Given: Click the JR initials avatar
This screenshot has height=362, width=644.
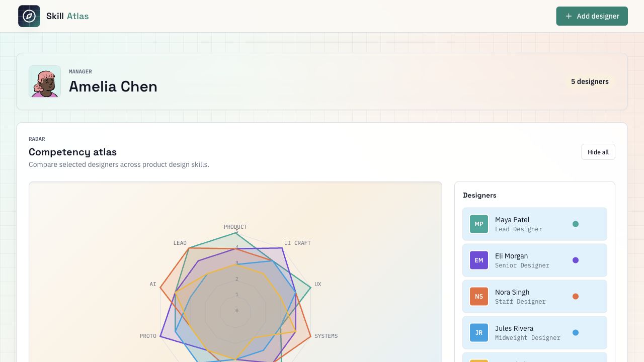Looking at the screenshot, I should 479,333.
